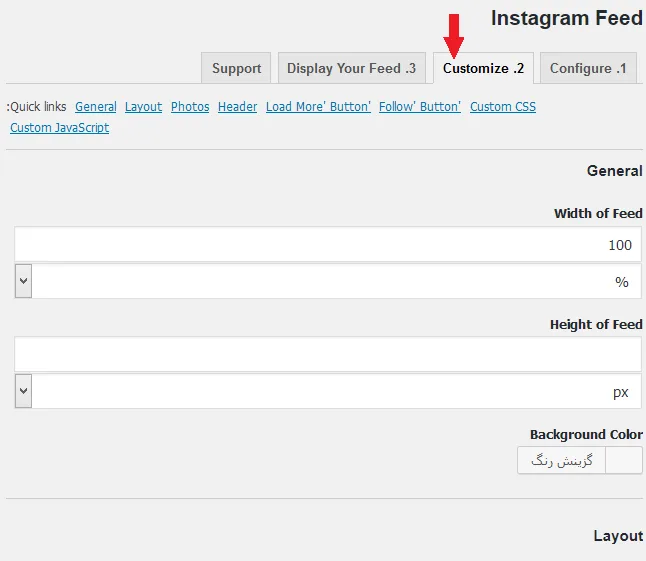This screenshot has height=561, width=646.
Task: Select the Customize tab
Action: [x=483, y=68]
